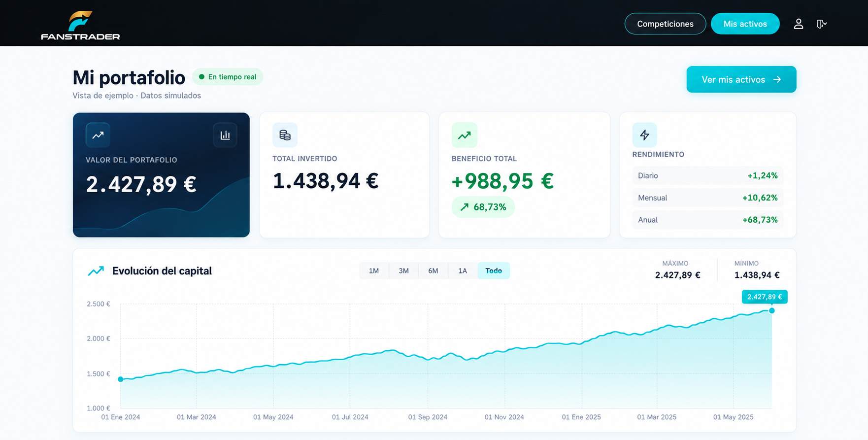Image resolution: width=868 pixels, height=440 pixels.
Task: Click the green trend icon above Beneficio Total
Action: (x=465, y=135)
